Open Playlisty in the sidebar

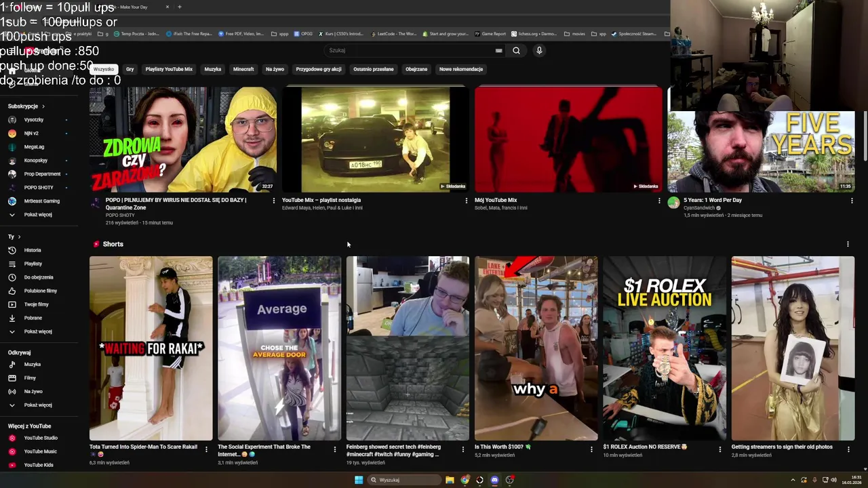click(x=33, y=264)
